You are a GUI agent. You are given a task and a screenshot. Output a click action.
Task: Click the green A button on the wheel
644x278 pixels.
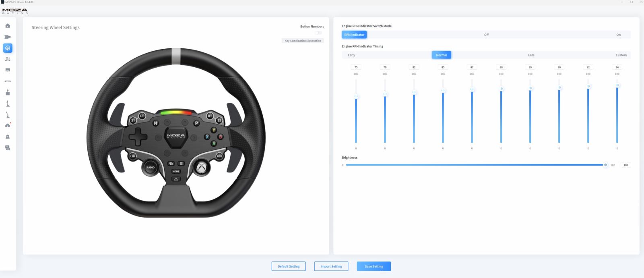tap(214, 143)
